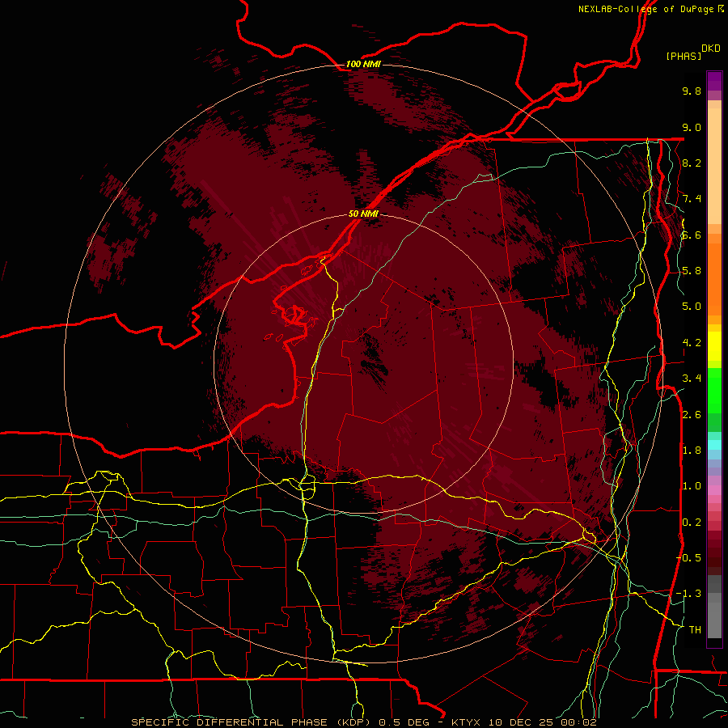Click the 0.2 legend scale value
Image resolution: width=728 pixels, height=728 pixels.
point(692,523)
